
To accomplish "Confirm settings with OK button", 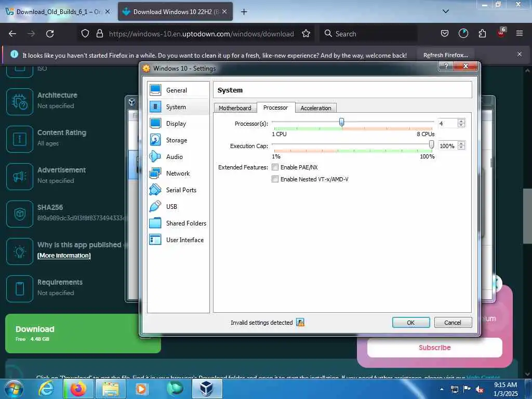I will tap(411, 322).
